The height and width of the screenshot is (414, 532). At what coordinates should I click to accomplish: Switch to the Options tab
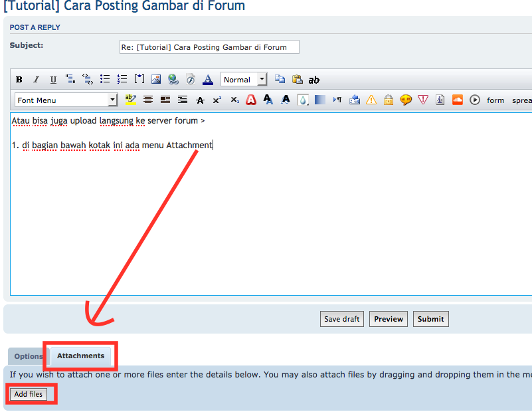click(29, 356)
